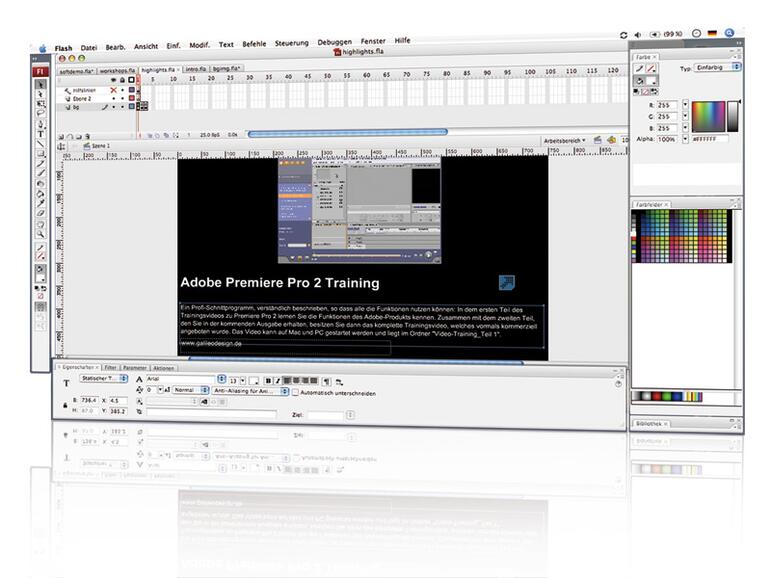Viewport: 770px width, 578px height.
Task: Toggle bold in text properties
Action: (268, 381)
